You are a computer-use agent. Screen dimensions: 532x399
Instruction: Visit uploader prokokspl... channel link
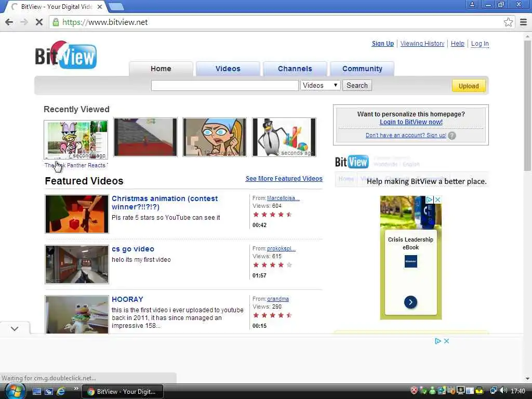click(x=281, y=248)
